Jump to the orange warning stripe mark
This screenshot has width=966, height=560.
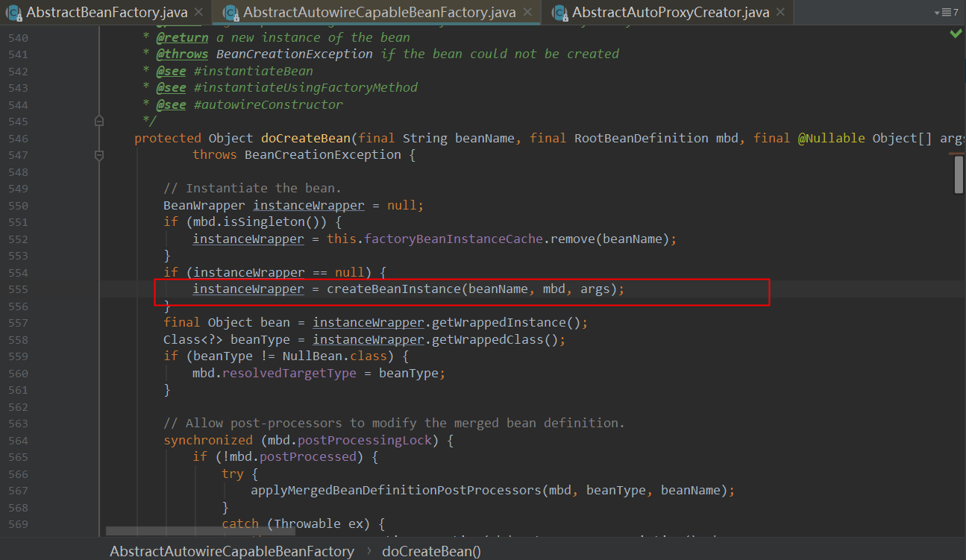(958, 154)
